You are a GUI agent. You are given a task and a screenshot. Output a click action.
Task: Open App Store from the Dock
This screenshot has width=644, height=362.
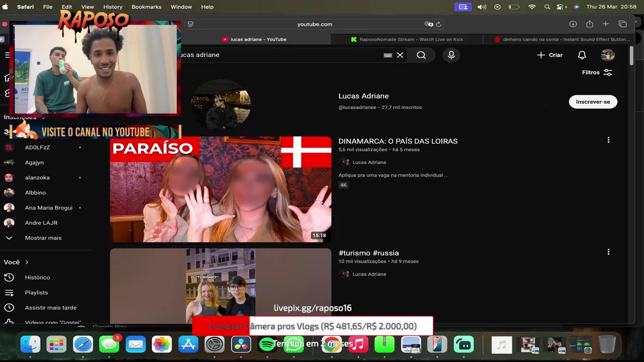[x=188, y=344]
